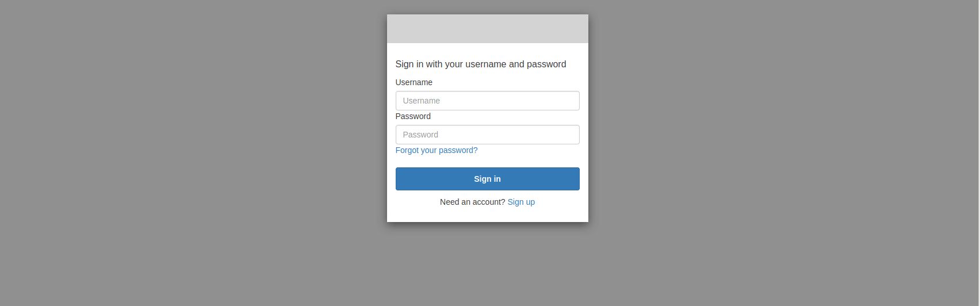The width and height of the screenshot is (980, 306).
Task: Place cursor in the Username text box
Action: [487, 101]
